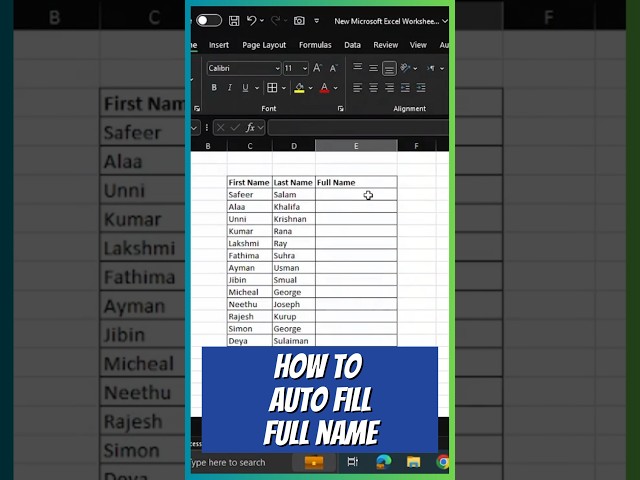This screenshot has width=640, height=480.
Task: Select column D header
Action: pyautogui.click(x=294, y=146)
